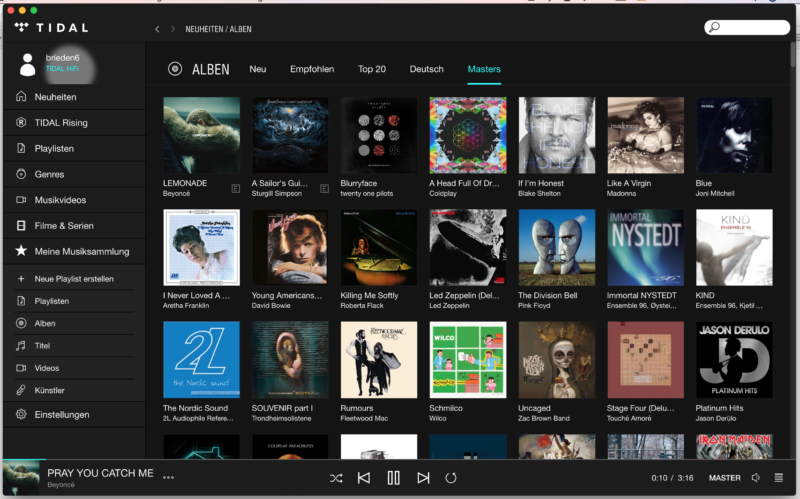Open Playlisten under TIDAL Rising
The image size is (800, 499).
coord(74,148)
